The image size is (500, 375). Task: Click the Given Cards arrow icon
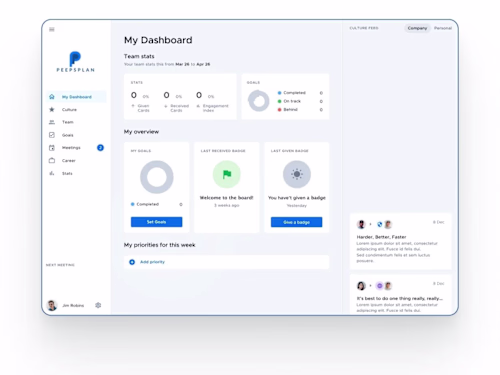coord(133,106)
